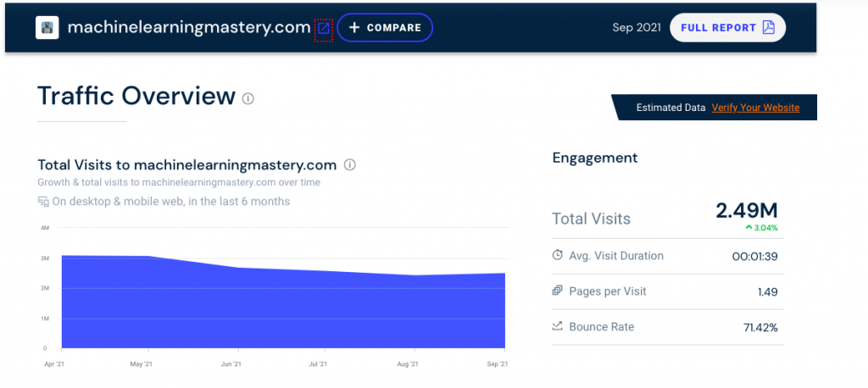The image size is (868, 388).
Task: Click the May '21 axis label
Action: point(142,364)
